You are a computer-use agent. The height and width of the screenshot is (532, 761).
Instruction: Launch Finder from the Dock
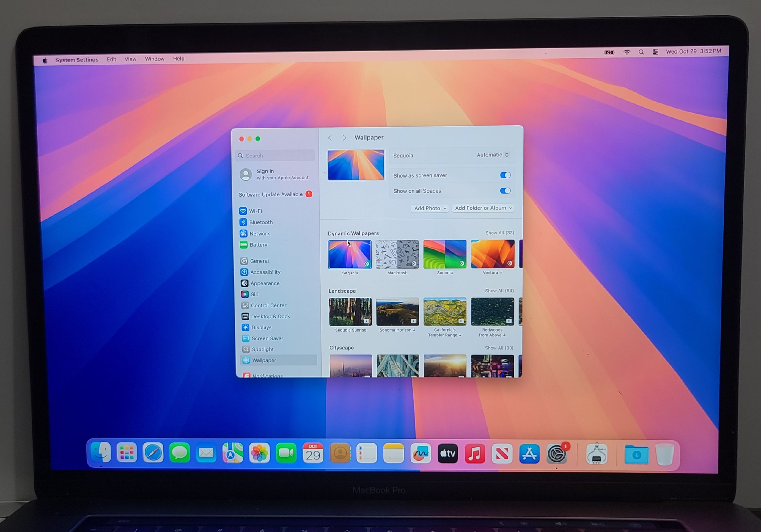(x=101, y=452)
